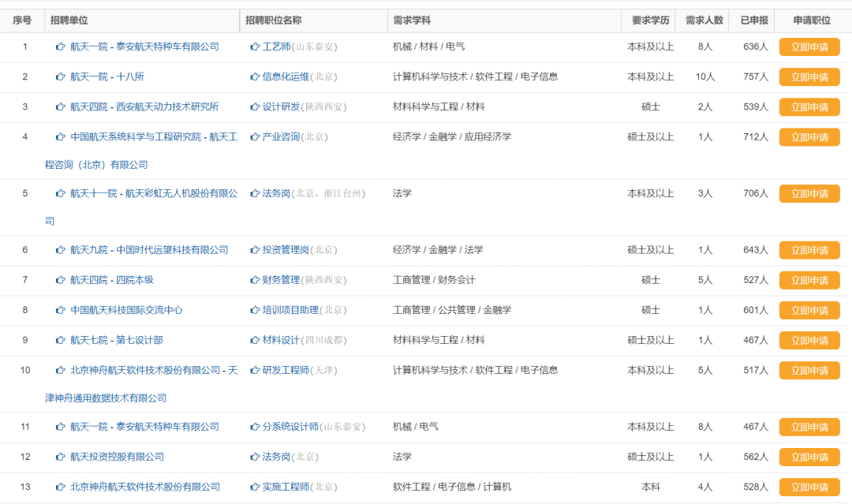Image resolution: width=852 pixels, height=504 pixels.
Task: Like 中国航天系统科学与工程研究院 with the thumbs-up icon
Action: pos(59,136)
